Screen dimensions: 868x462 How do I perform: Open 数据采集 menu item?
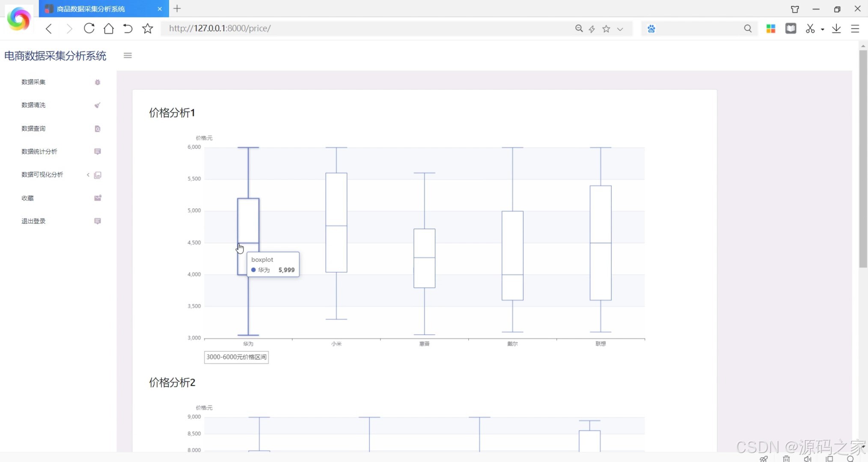33,82
